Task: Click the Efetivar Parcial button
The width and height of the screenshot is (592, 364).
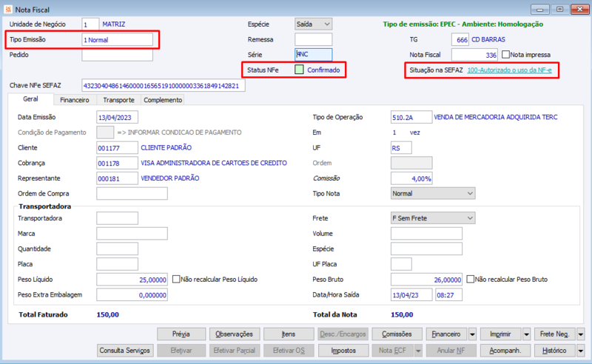Action: [x=235, y=351]
